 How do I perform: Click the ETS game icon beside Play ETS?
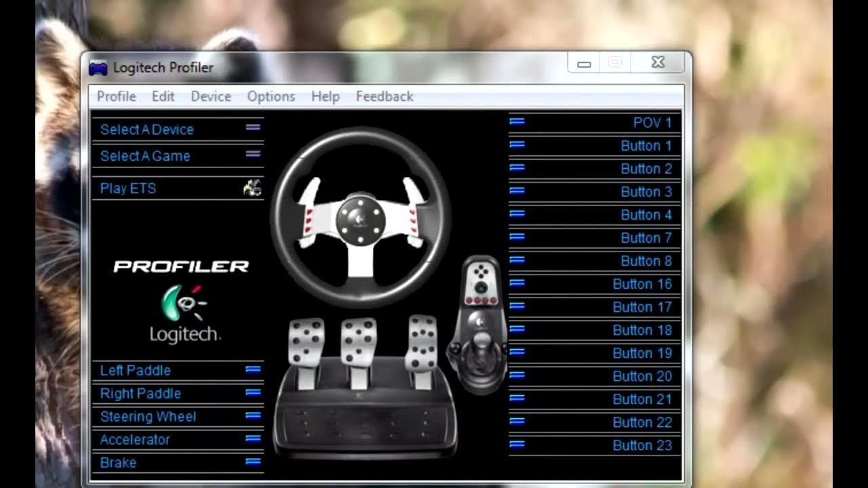pos(252,188)
